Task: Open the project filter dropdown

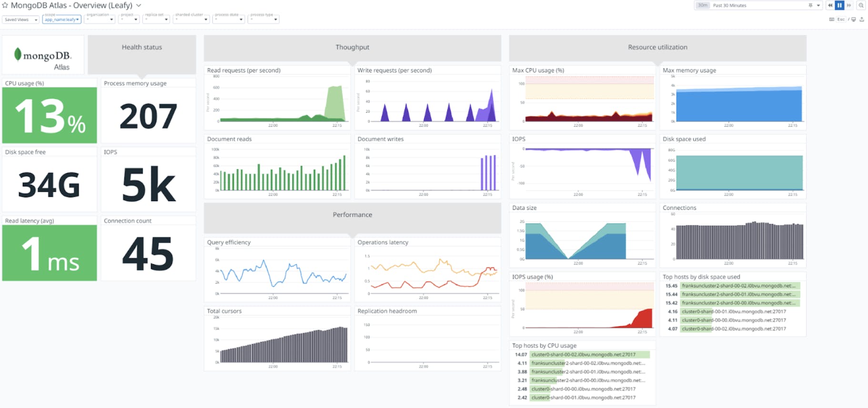Action: click(129, 19)
